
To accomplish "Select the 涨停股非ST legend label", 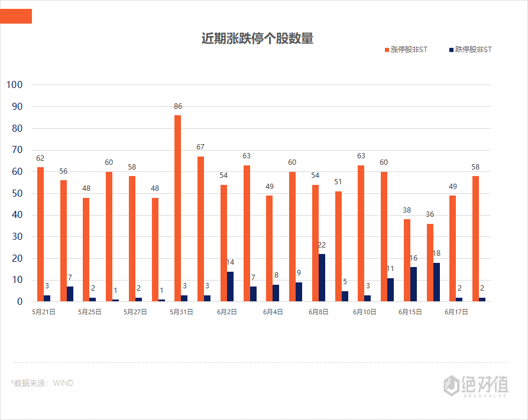I will [409, 50].
